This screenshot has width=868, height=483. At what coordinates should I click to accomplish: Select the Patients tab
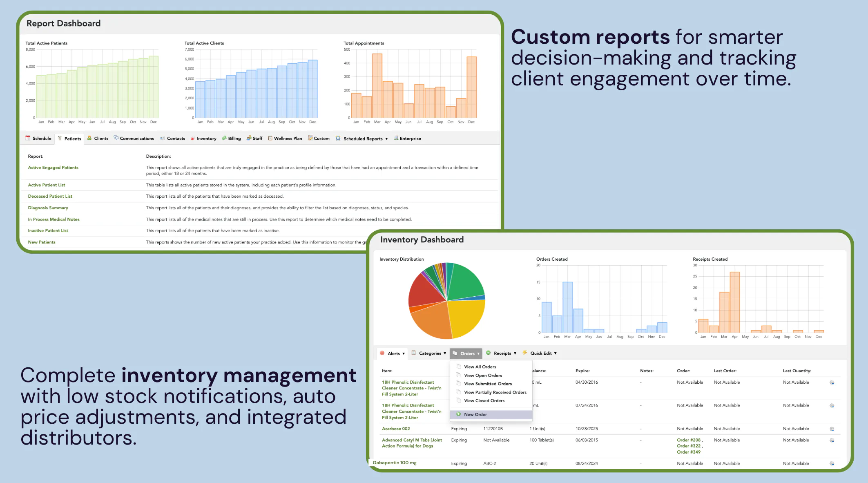[x=70, y=139]
